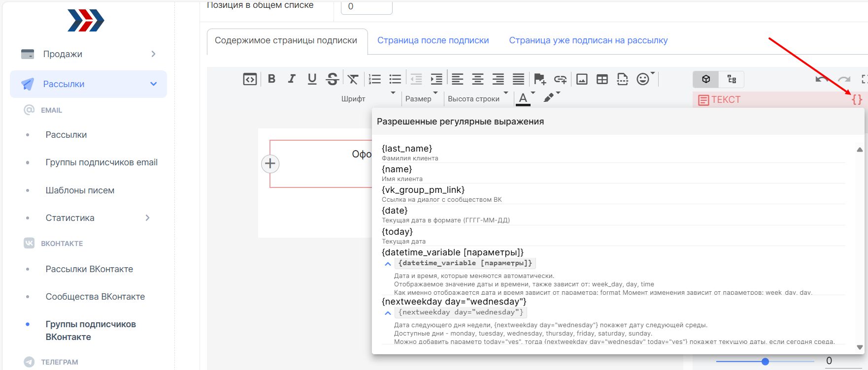Open the Шрифт font dropdown
This screenshot has height=370, width=868.
(368, 98)
